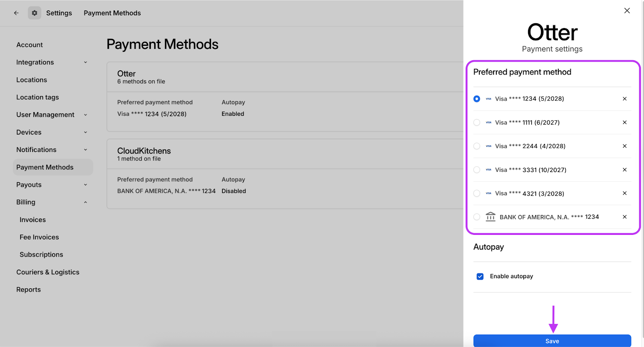Click '1 method on file' text
The width and height of the screenshot is (644, 347).
(x=139, y=159)
